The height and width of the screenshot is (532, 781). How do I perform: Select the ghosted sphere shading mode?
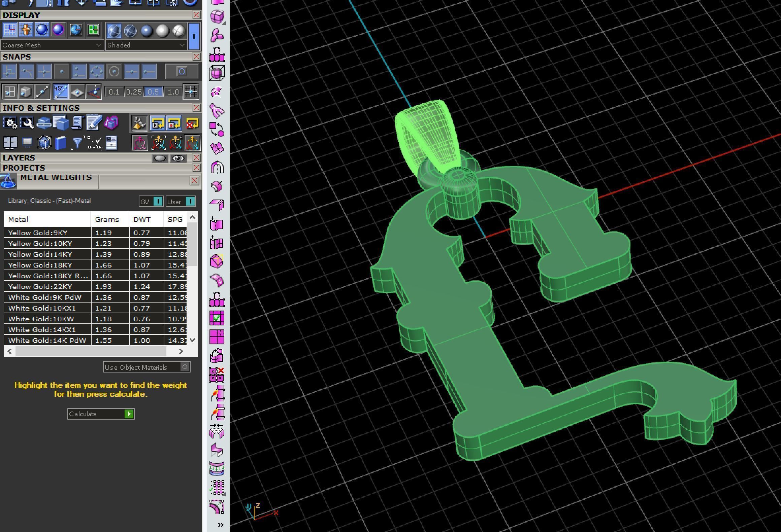click(x=131, y=31)
